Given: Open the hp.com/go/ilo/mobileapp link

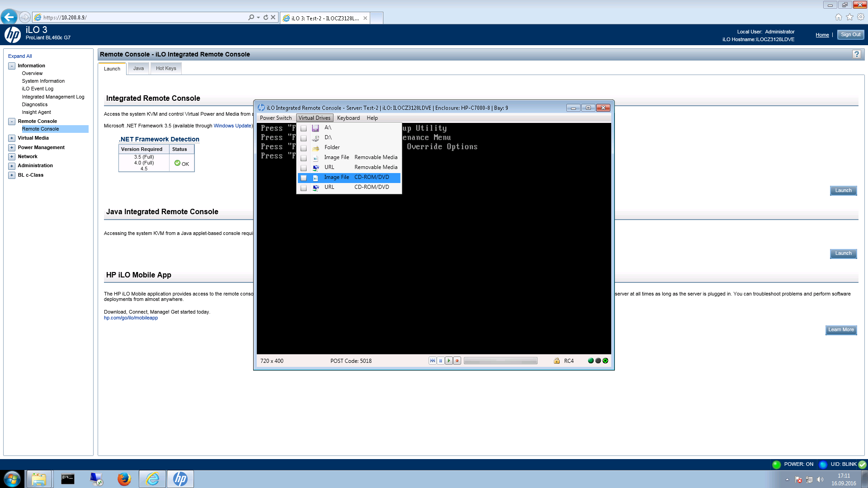Looking at the screenshot, I should 131,318.
